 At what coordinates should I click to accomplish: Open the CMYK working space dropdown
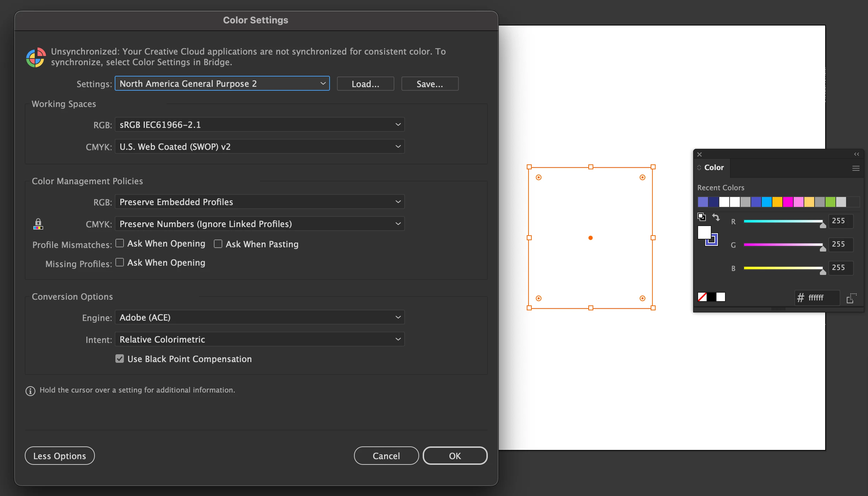(259, 147)
